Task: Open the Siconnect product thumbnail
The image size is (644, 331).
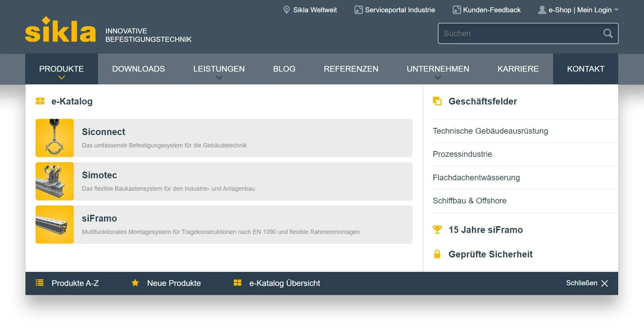Action: pyautogui.click(x=55, y=138)
